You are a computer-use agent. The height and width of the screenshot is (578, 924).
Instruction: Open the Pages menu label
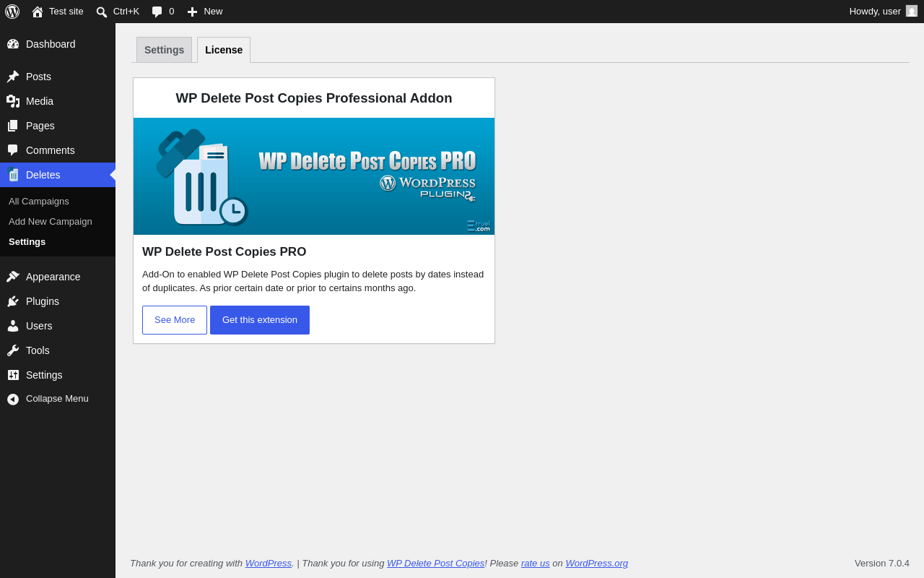tap(40, 126)
